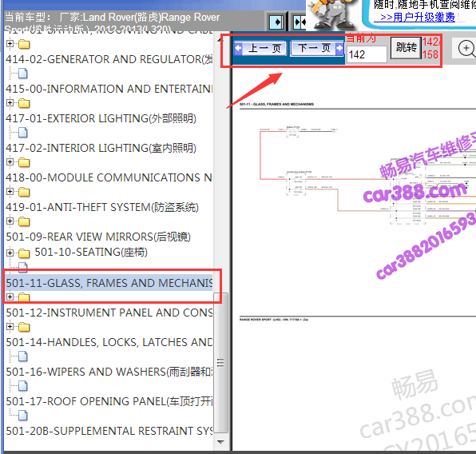Click the document icon above 501-20B-SUPPLEMENTAL RESTRAINT
Image resolution: width=476 pixels, height=454 pixels.
tap(23, 415)
